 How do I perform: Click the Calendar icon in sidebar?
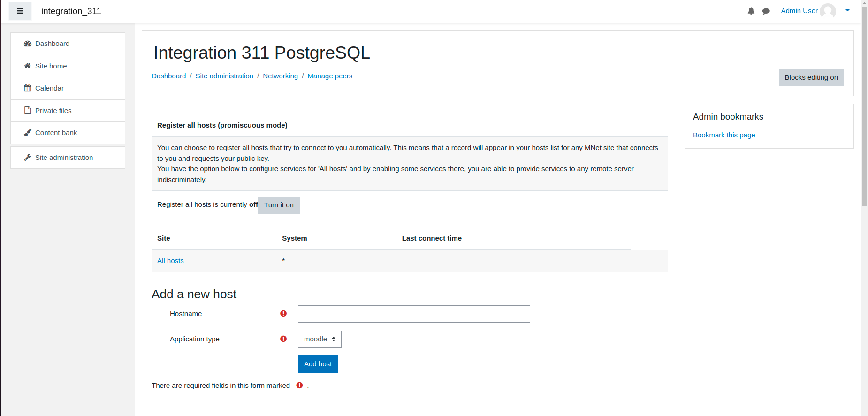tap(28, 88)
